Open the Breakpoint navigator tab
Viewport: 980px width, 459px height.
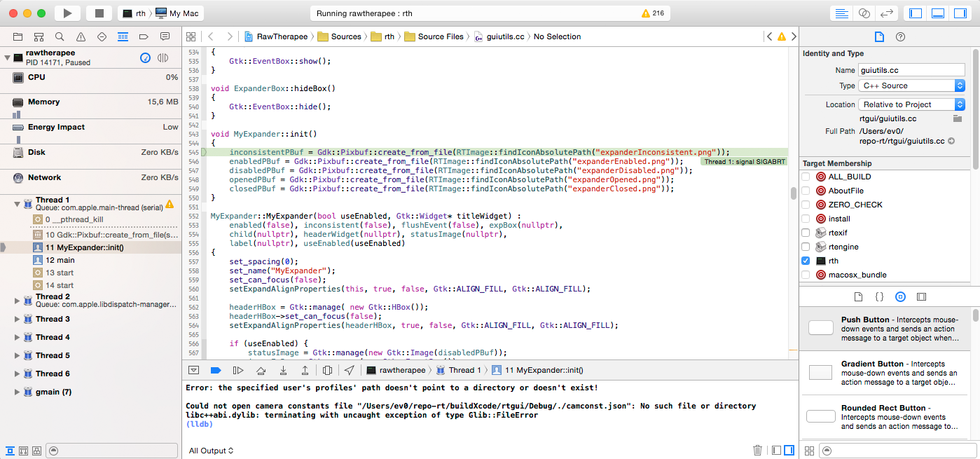(144, 36)
